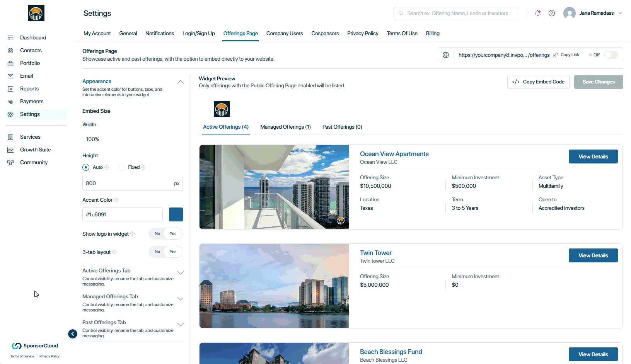Click the widget preview logo

pyautogui.click(x=222, y=109)
